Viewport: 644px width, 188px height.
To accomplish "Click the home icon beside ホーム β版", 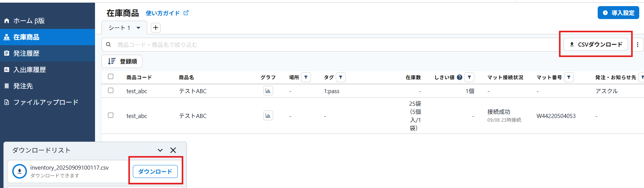I will click(x=6, y=21).
